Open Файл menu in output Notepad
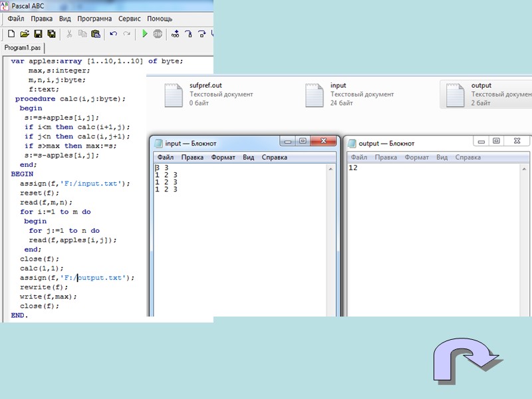Viewport: 532px width, 399px height. [x=359, y=158]
